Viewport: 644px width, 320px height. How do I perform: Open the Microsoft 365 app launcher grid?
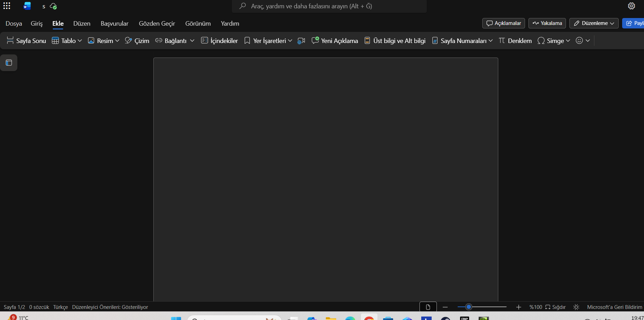(x=7, y=6)
